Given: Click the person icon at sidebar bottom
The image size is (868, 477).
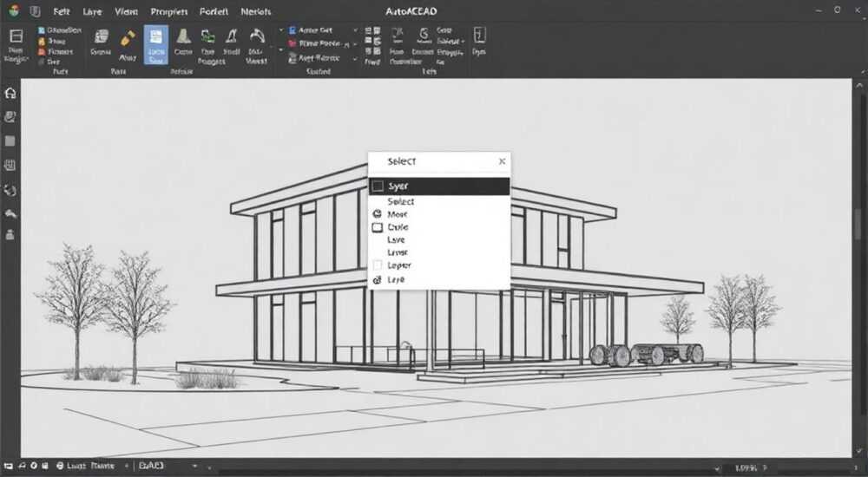Looking at the screenshot, I should [x=10, y=235].
